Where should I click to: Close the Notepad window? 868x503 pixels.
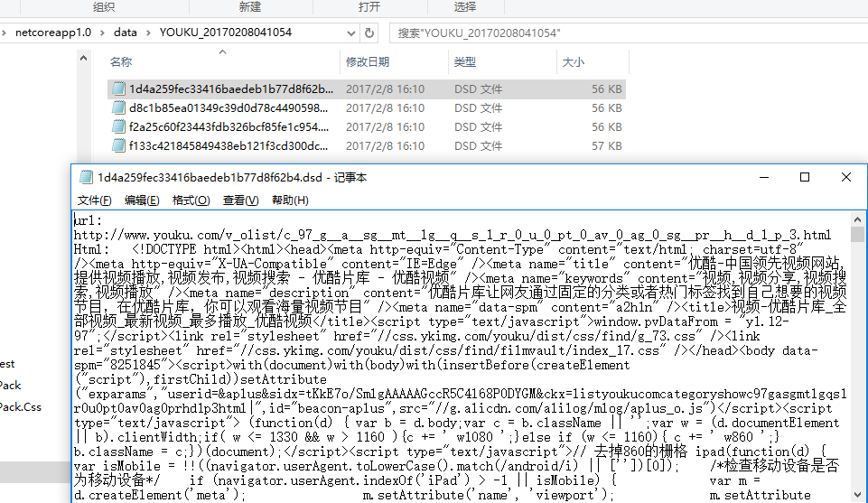(845, 177)
